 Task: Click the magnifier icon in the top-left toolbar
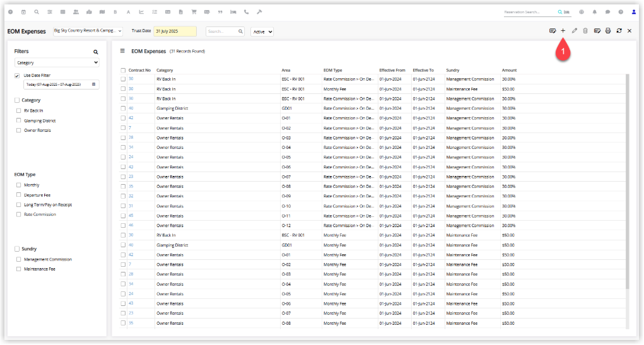[x=37, y=12]
